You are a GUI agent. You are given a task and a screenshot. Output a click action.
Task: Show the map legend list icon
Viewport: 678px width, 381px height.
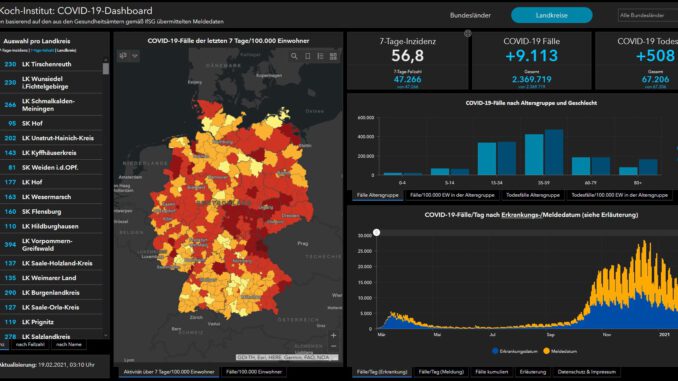point(320,56)
